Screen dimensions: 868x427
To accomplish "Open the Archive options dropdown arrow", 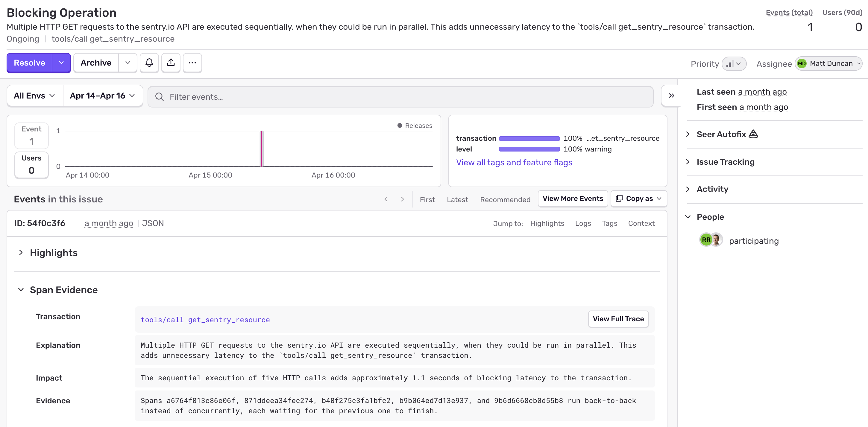I will (128, 63).
